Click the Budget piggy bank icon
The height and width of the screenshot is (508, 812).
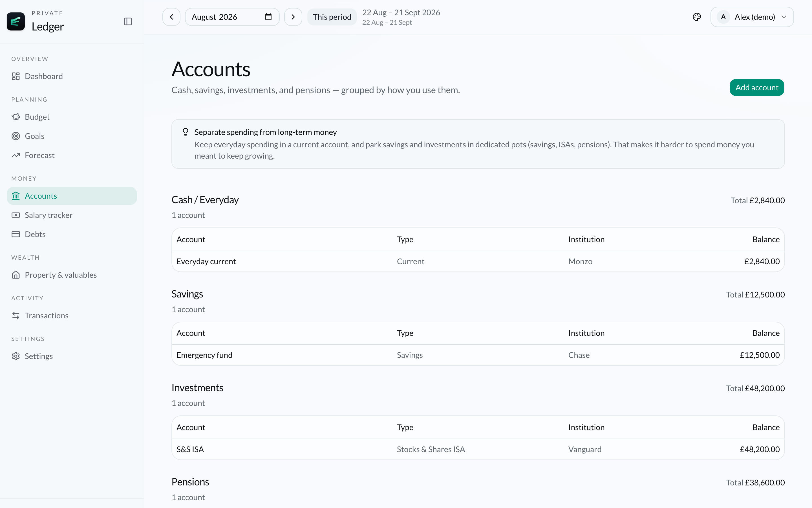pyautogui.click(x=16, y=117)
